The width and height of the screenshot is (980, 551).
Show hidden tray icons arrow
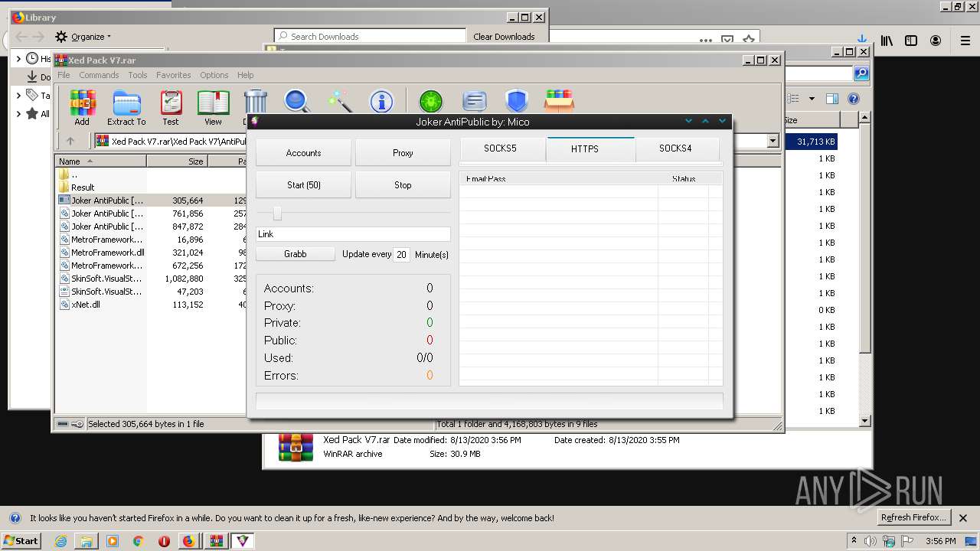click(854, 541)
